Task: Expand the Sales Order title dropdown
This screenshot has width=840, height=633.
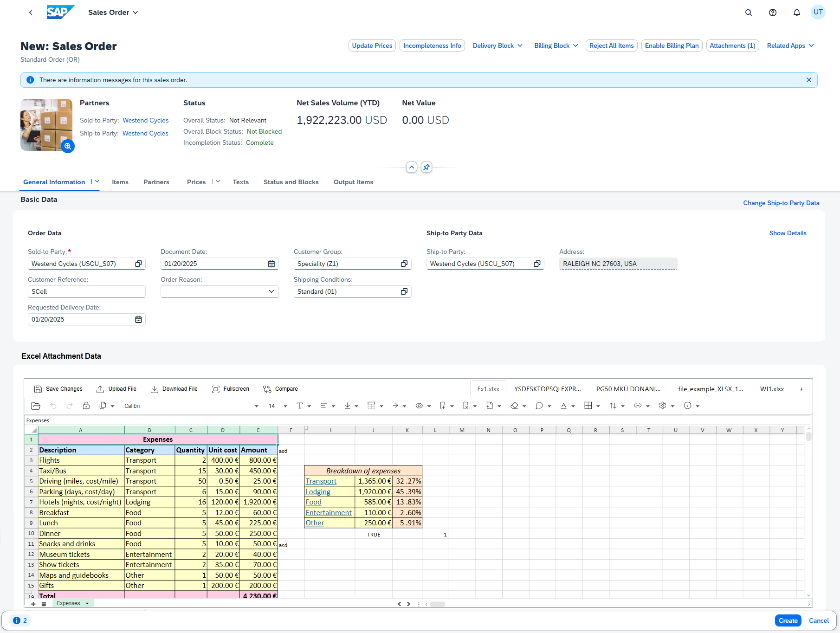Action: click(135, 13)
